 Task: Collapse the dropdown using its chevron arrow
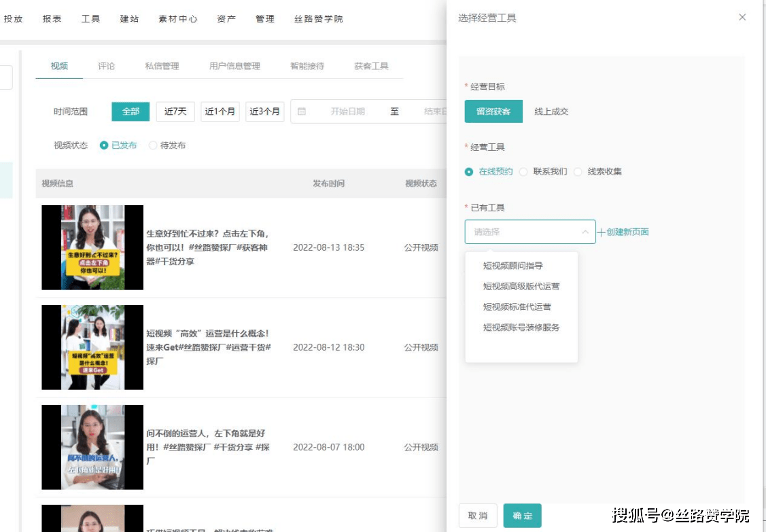[585, 232]
